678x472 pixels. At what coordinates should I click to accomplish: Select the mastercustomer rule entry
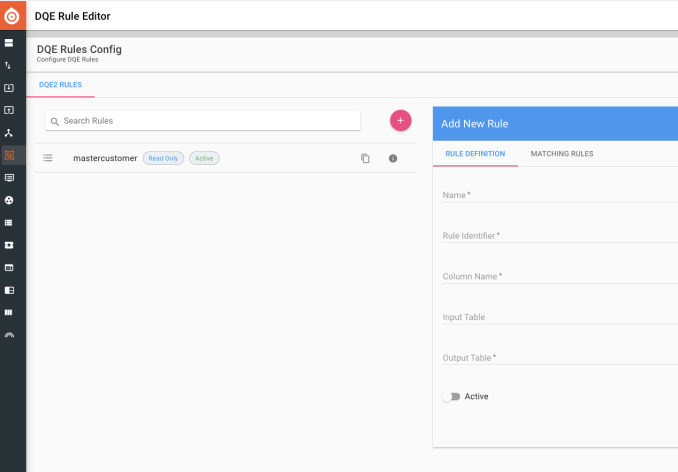point(105,158)
